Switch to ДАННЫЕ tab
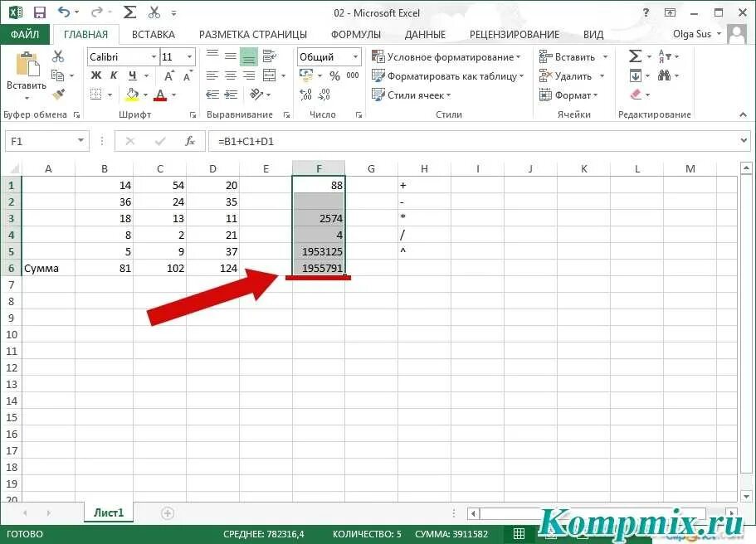The height and width of the screenshot is (544, 756). (x=425, y=34)
